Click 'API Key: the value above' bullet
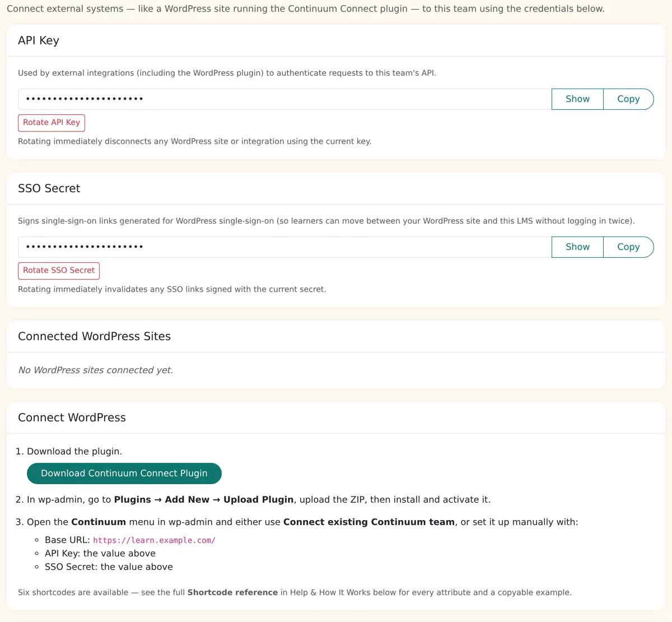 click(x=100, y=554)
